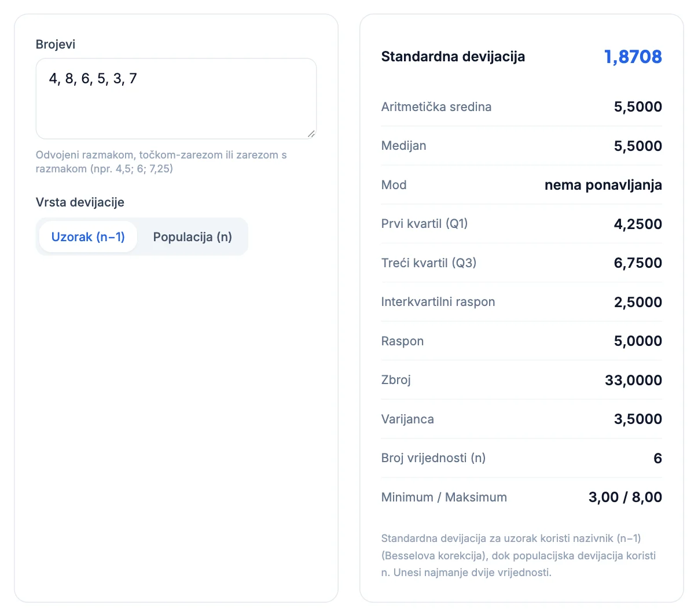Switch to Populacija (n) deviation type
Viewport: 698px width, 616px height.
pyautogui.click(x=192, y=237)
